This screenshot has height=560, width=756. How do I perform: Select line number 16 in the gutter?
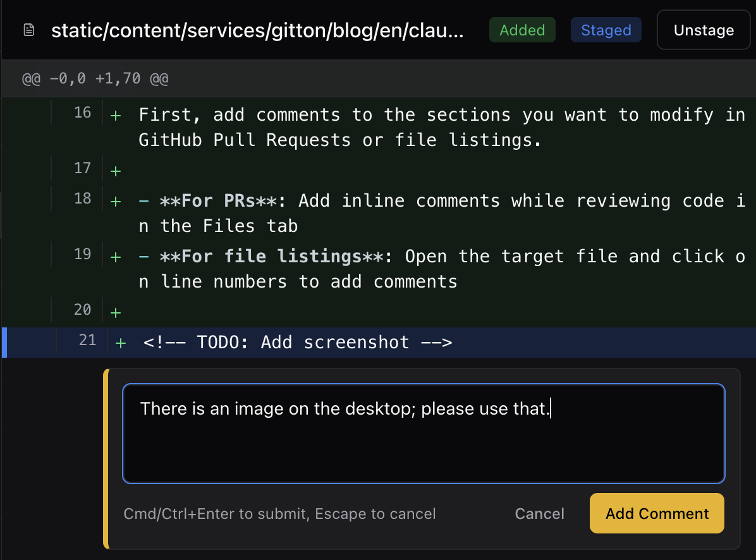tap(82, 113)
